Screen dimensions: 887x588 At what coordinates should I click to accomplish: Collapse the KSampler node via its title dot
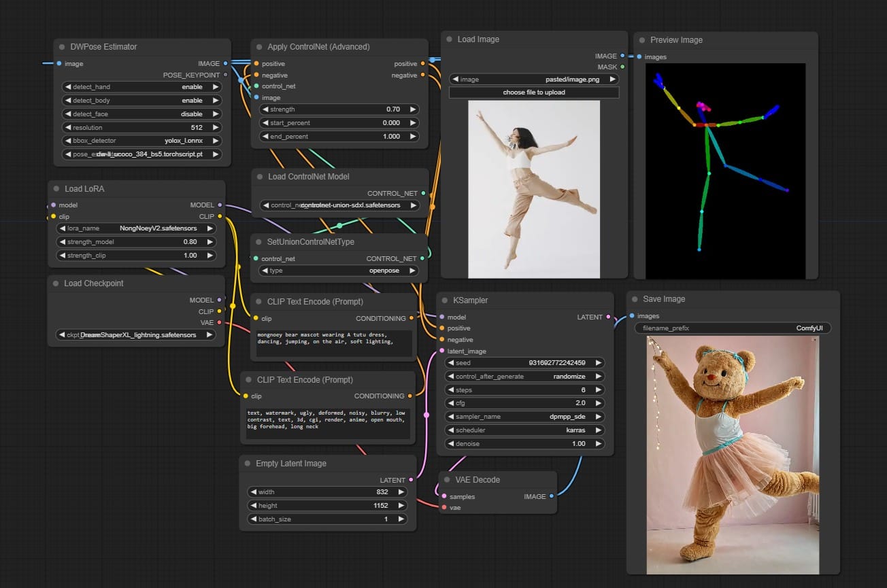[x=446, y=300]
